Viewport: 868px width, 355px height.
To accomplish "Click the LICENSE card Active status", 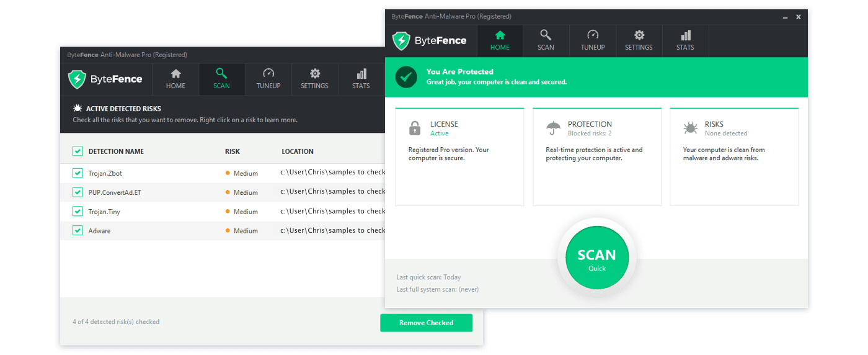I will tap(440, 133).
